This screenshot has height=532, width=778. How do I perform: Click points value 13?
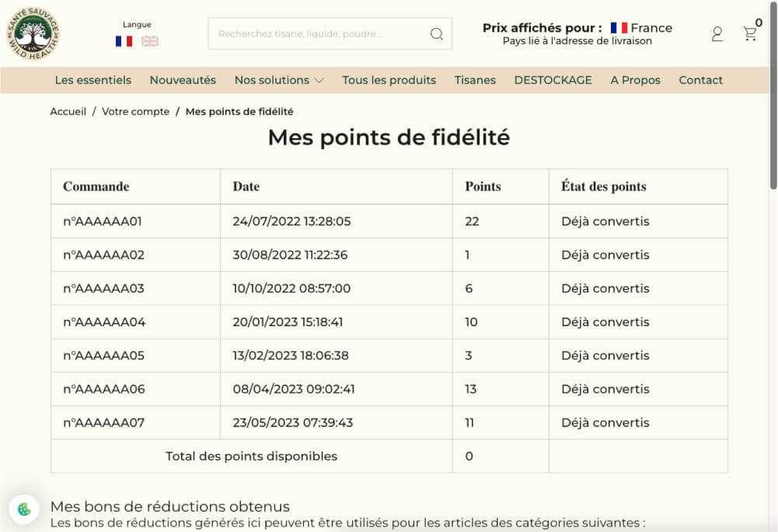coord(471,389)
